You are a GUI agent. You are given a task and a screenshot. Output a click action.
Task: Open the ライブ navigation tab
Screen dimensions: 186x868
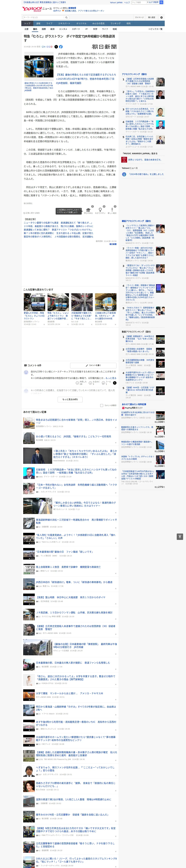(49, 24)
